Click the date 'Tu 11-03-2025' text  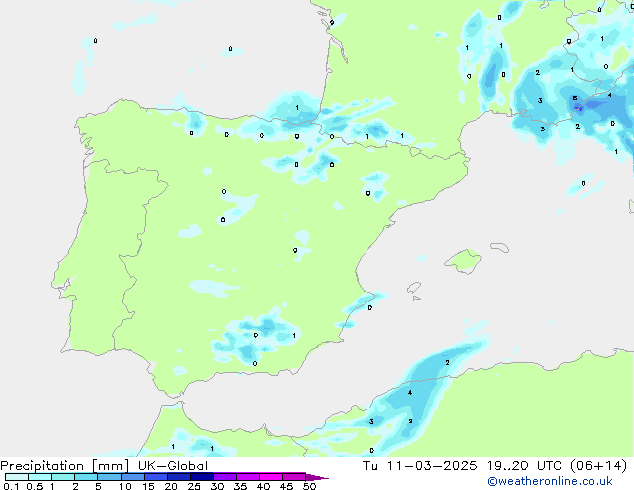420,466
